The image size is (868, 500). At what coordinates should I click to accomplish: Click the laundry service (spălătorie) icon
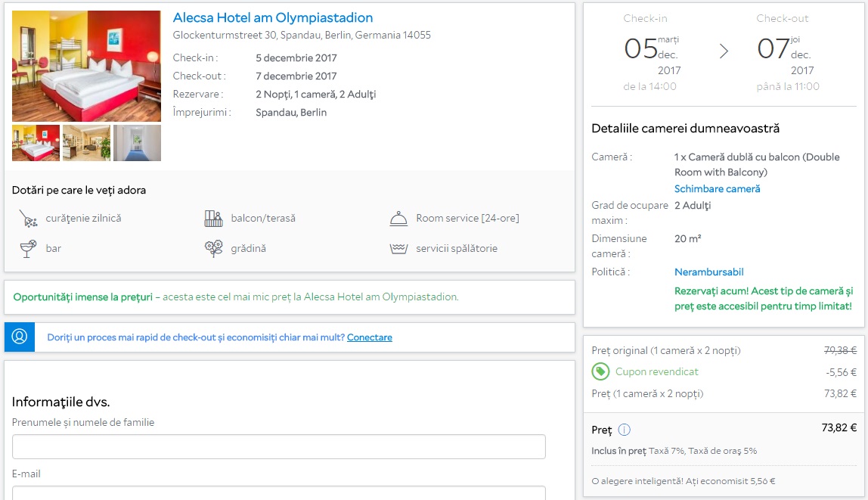pyautogui.click(x=398, y=248)
